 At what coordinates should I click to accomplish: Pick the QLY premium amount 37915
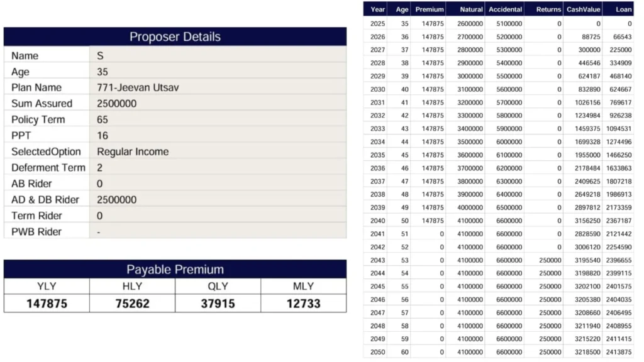pos(218,304)
